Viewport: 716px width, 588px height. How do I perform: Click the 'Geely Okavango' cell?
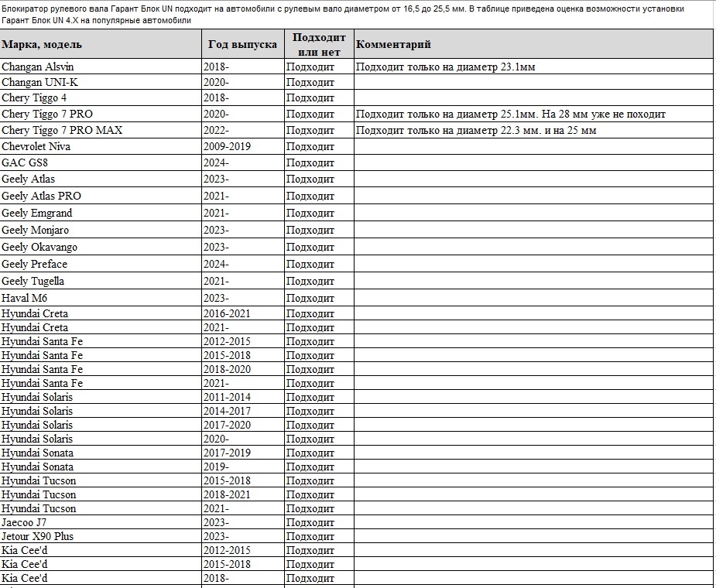pyautogui.click(x=101, y=247)
